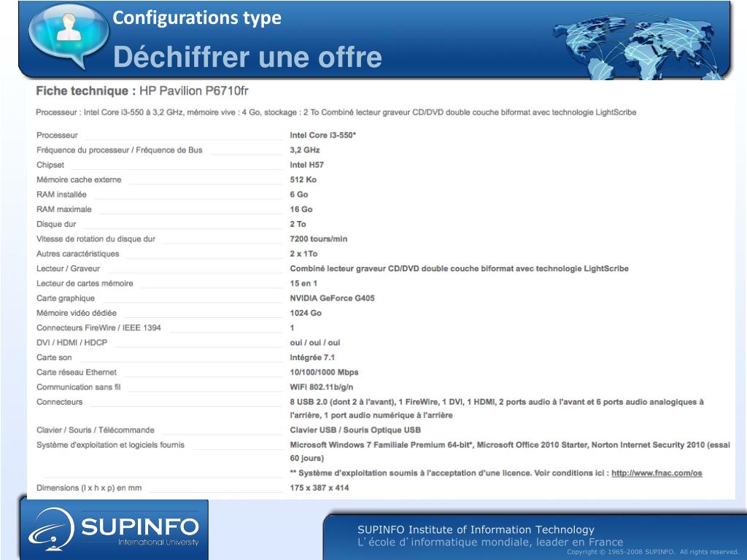The image size is (747, 560).
Task: Click the 'Connecteurs' row label
Action: [59, 402]
